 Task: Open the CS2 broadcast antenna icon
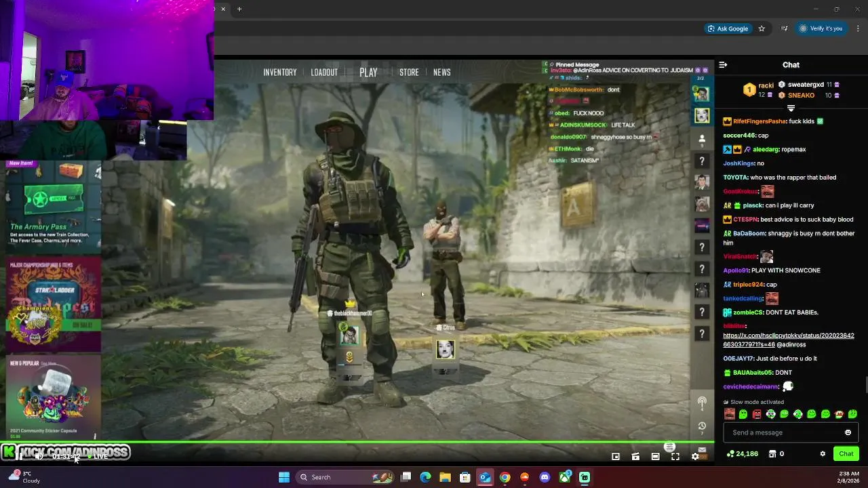tap(702, 403)
